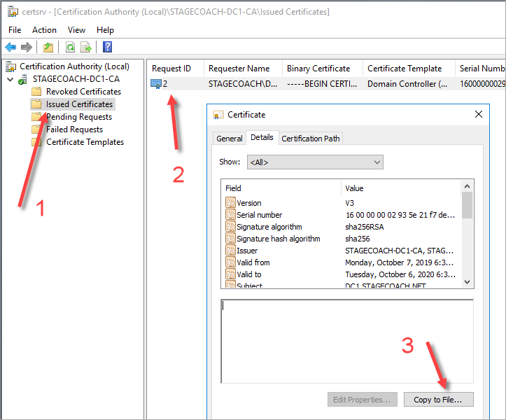Switch to the General tab
The image size is (506, 420).
[229, 139]
